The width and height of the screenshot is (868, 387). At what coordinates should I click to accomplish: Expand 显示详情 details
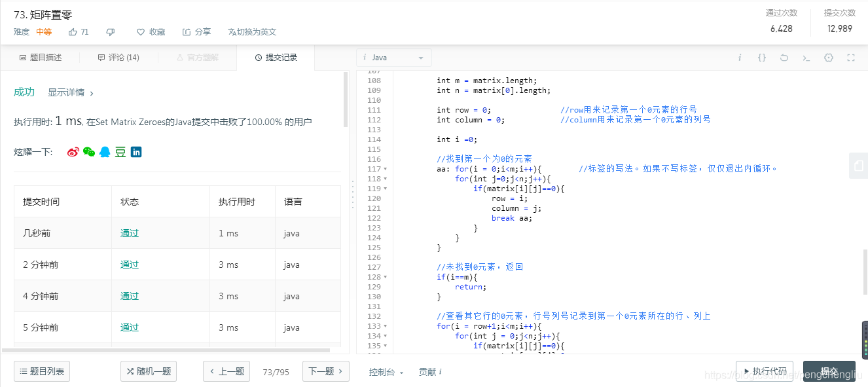71,93
